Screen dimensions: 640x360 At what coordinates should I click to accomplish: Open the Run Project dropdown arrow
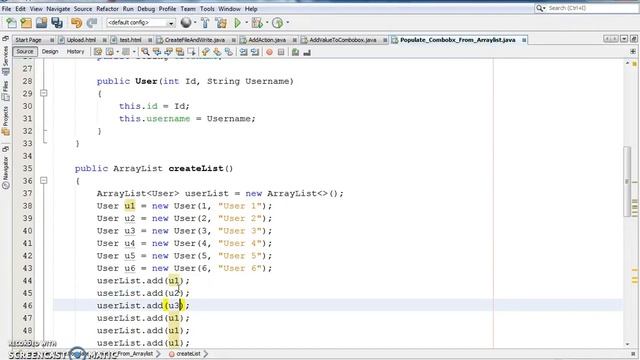246,23
